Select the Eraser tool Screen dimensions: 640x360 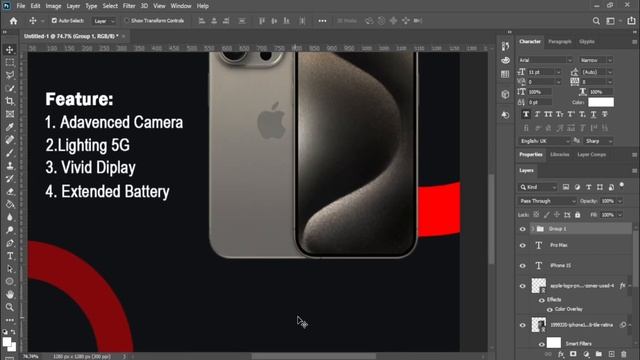[x=10, y=191]
